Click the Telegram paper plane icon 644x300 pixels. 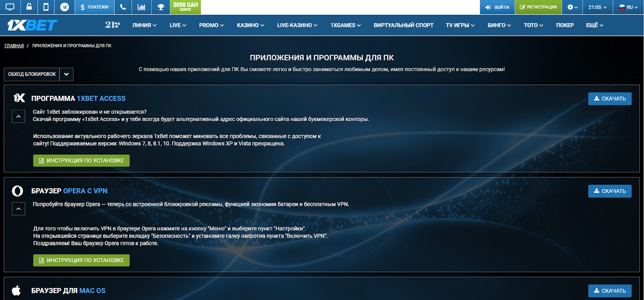(64, 7)
